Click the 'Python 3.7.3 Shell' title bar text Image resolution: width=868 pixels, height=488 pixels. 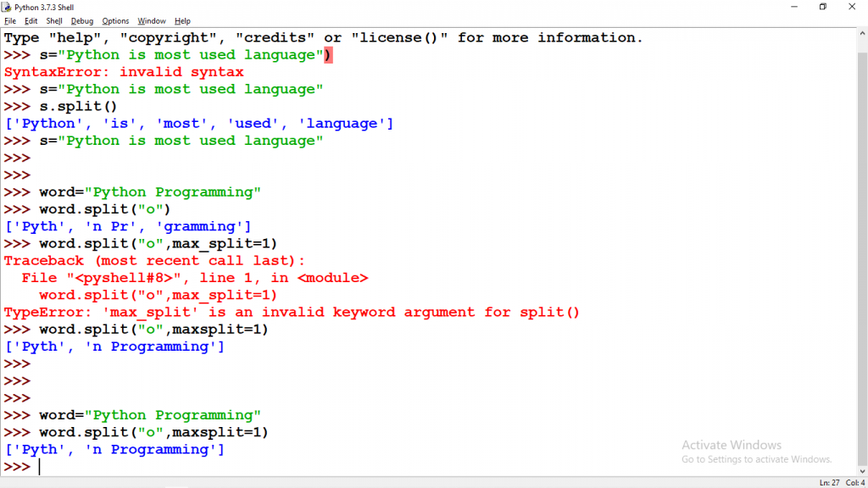coord(42,7)
